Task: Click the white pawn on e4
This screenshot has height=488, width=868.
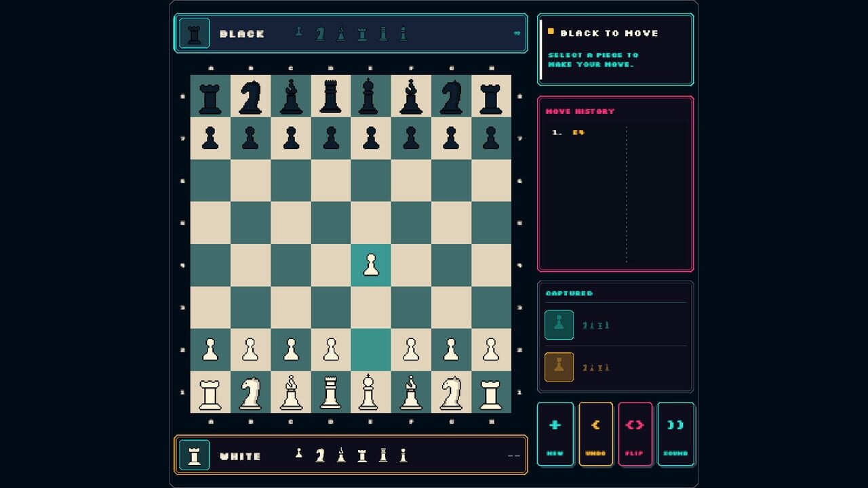Action: click(371, 265)
